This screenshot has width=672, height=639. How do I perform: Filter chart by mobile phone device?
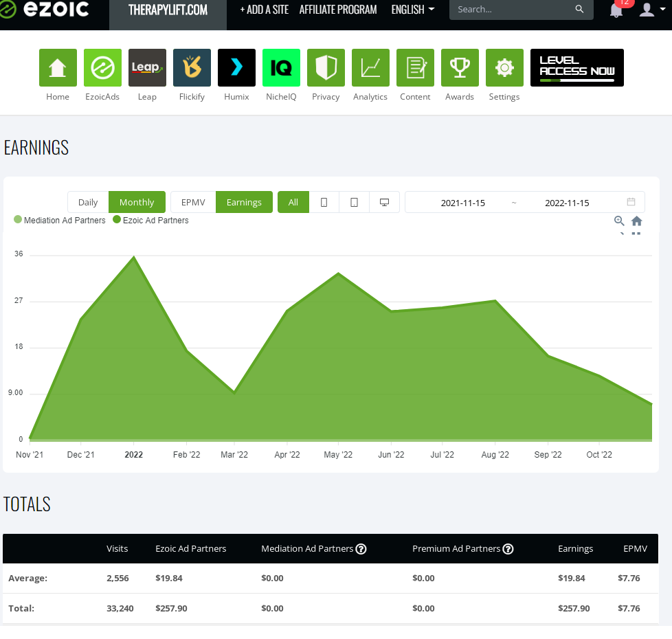coord(324,202)
